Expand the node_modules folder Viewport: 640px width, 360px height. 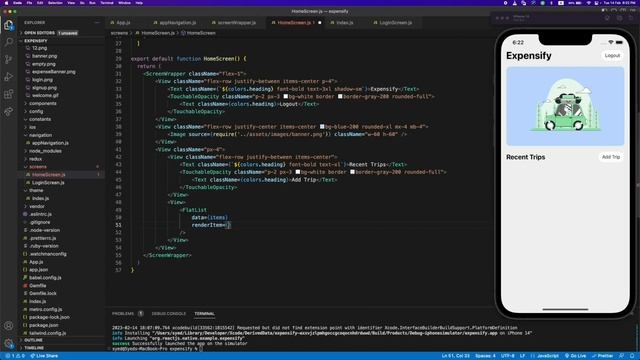click(x=45, y=151)
